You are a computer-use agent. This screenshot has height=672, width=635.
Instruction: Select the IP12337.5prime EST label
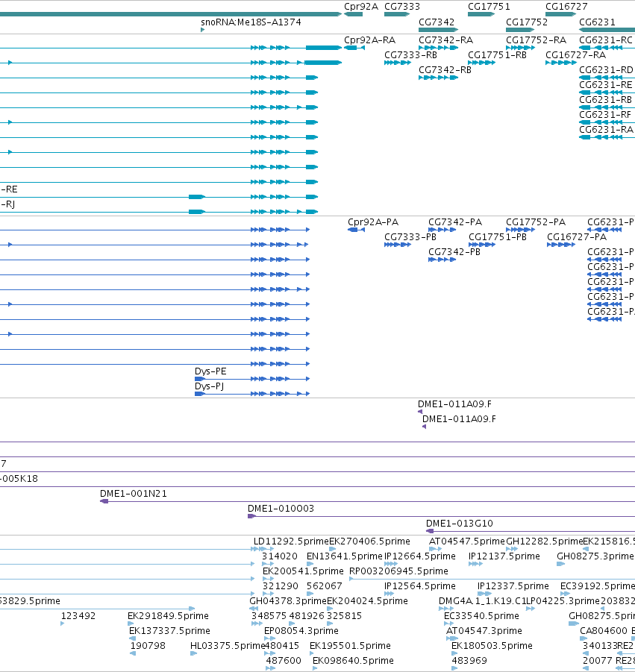pos(513,586)
